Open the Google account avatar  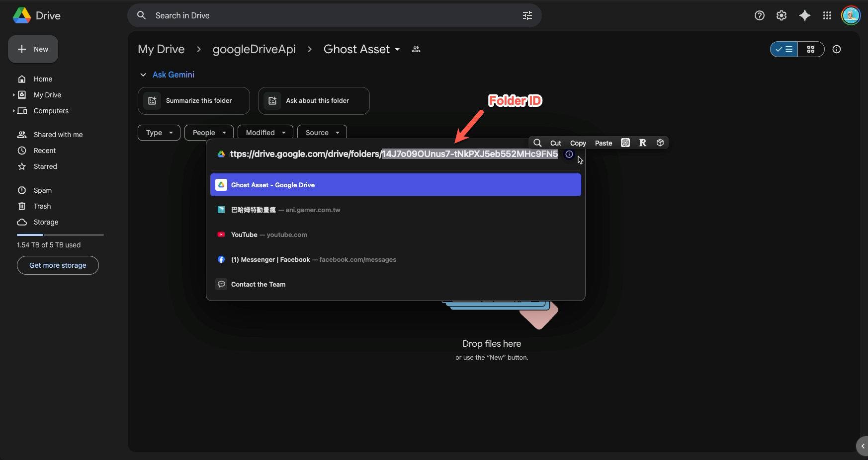[851, 15]
